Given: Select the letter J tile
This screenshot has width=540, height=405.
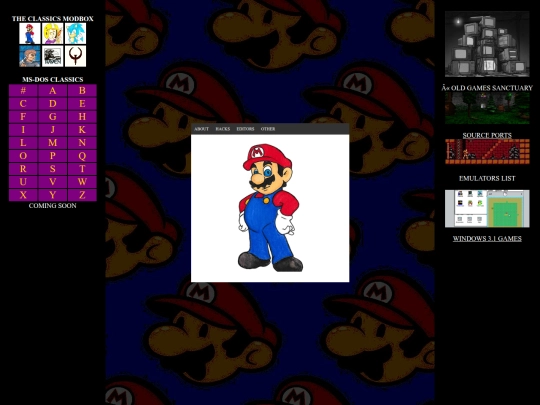Looking at the screenshot, I should [x=53, y=130].
